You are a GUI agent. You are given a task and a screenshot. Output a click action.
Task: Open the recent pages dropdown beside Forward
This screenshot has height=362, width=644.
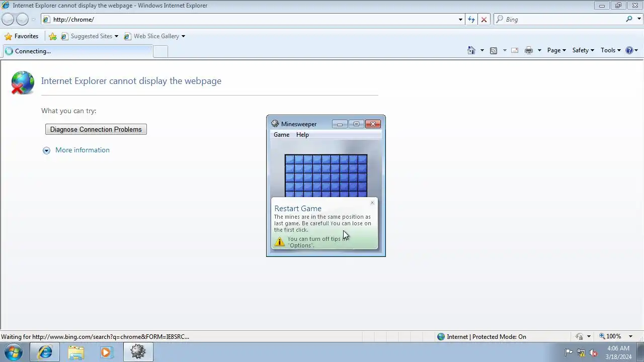click(x=34, y=20)
